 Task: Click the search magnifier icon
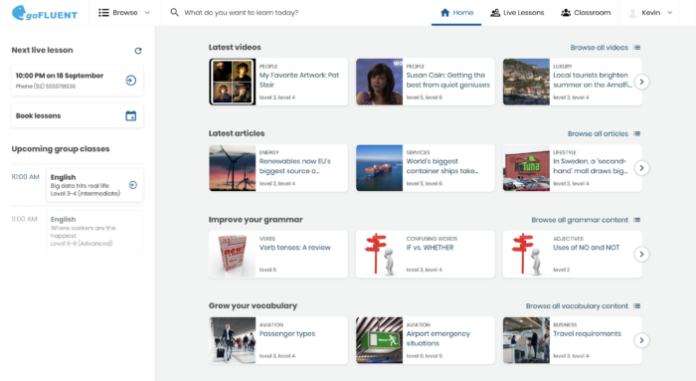pos(174,12)
